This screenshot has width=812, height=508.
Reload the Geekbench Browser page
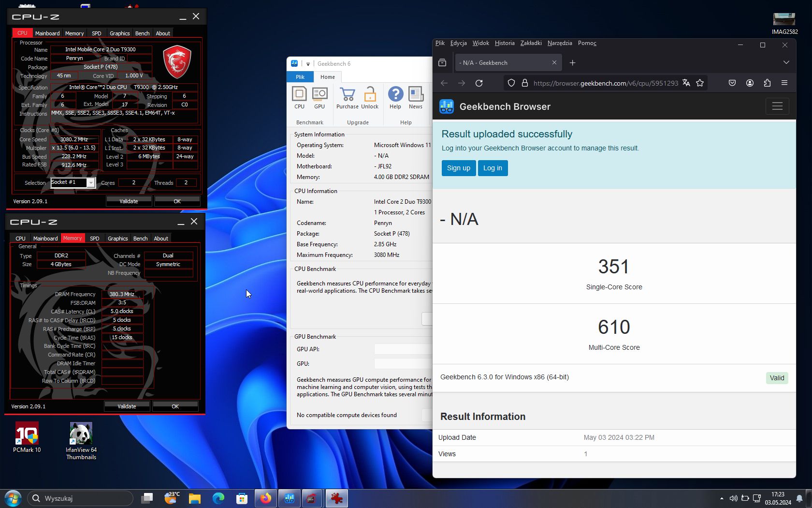tap(479, 83)
